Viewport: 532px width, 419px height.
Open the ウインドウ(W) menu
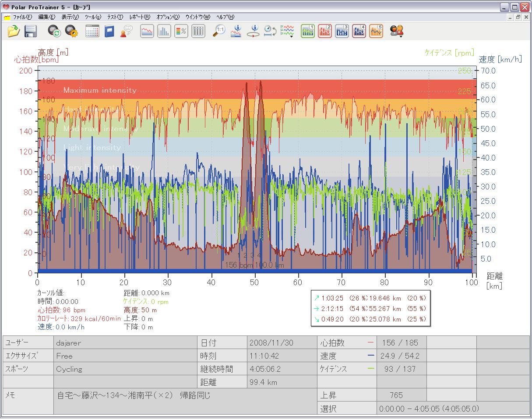[x=198, y=17]
